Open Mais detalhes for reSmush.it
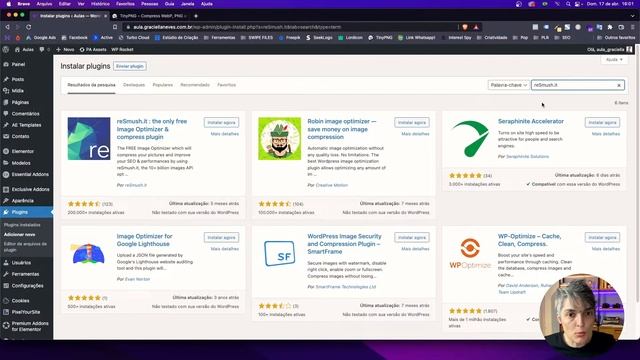This screenshot has height=360, width=640. (x=224, y=134)
